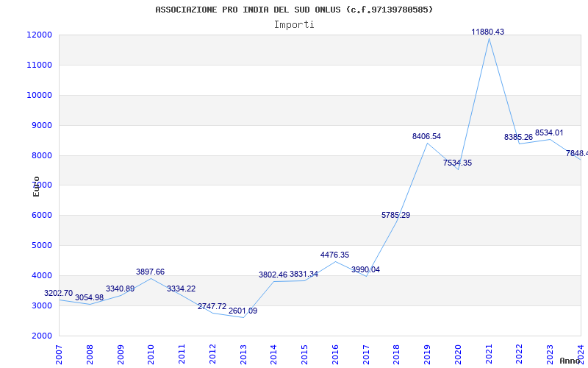588x368 pixels.
Task: Click the Euro y-axis title
Action: pos(36,186)
